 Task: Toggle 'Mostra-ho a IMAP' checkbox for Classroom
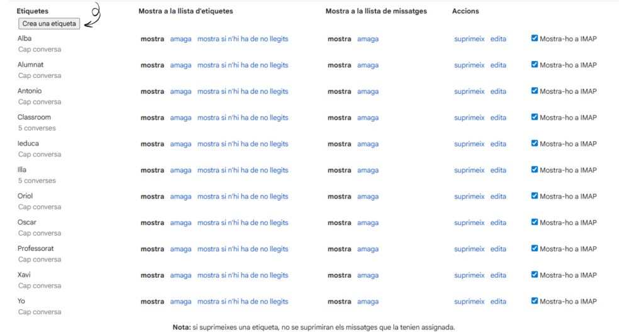[x=535, y=117]
